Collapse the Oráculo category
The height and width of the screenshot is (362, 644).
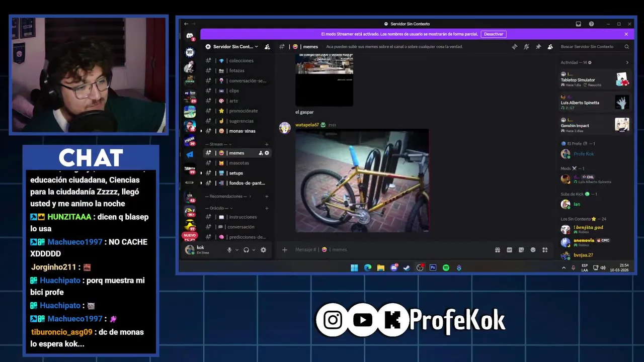click(x=219, y=208)
